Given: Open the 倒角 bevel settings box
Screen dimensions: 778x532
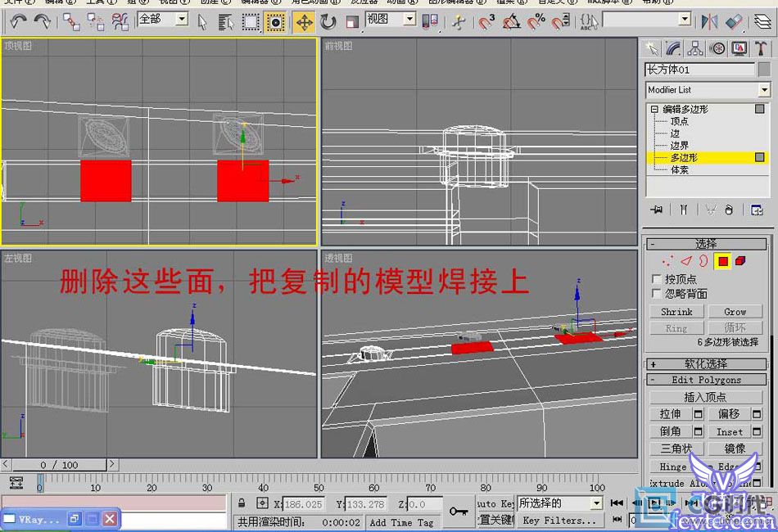Looking at the screenshot, I should 698,432.
